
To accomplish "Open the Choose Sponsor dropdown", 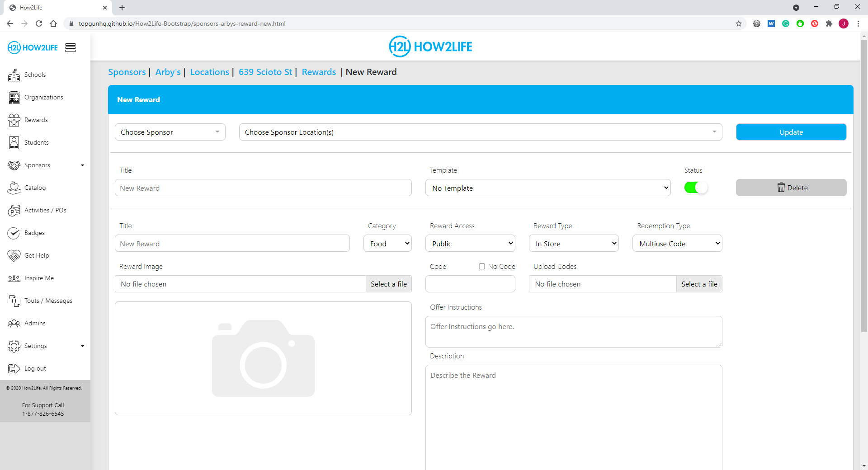I will point(170,132).
